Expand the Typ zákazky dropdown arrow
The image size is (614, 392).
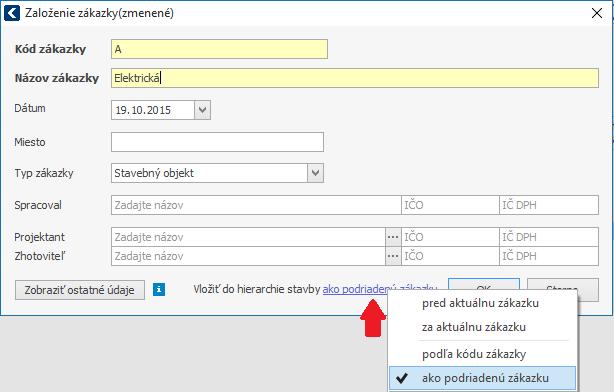pos(316,173)
